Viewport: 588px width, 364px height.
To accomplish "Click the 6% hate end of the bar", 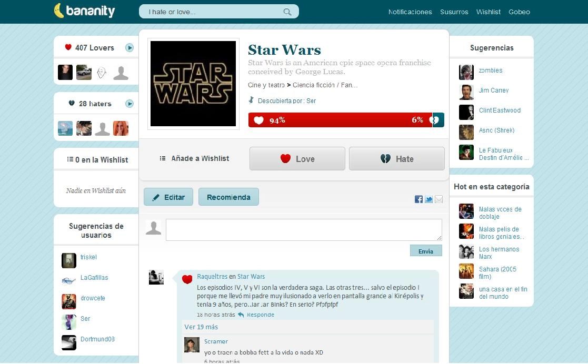I will 438,120.
